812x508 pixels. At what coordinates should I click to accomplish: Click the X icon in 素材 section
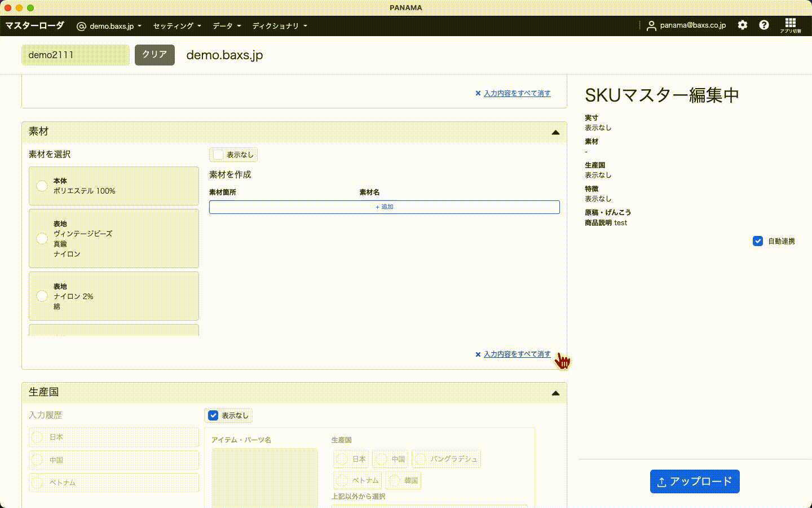click(478, 354)
